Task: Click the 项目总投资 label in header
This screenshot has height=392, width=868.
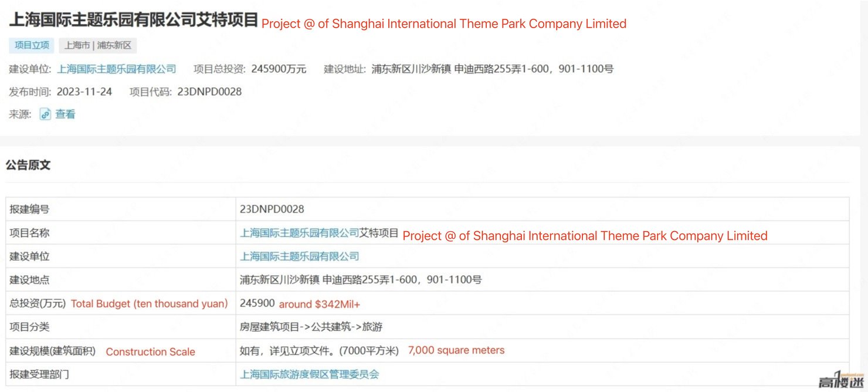Action: pos(219,69)
